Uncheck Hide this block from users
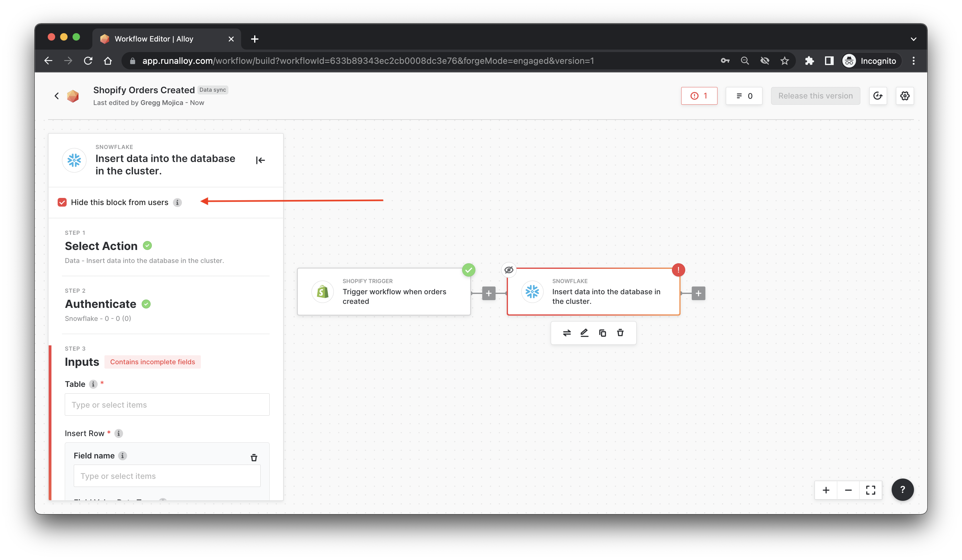 62,202
